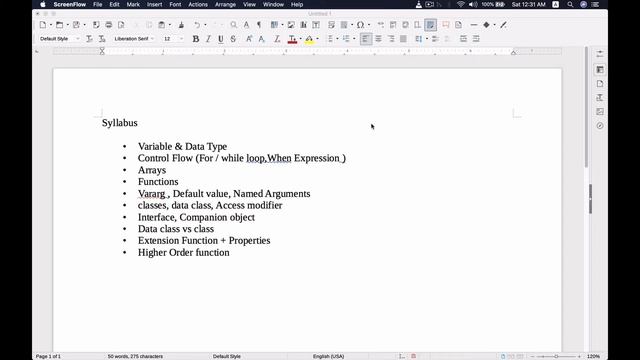Click the Superscript icon
The width and height of the screenshot is (640, 360).
click(x=249, y=39)
